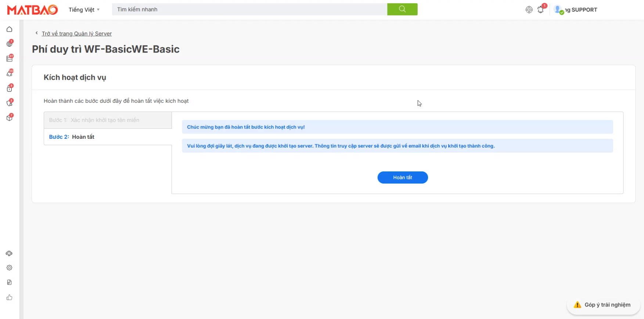Click the padlock icon with badge 3
Viewport: 644px width, 319px height.
tap(10, 88)
